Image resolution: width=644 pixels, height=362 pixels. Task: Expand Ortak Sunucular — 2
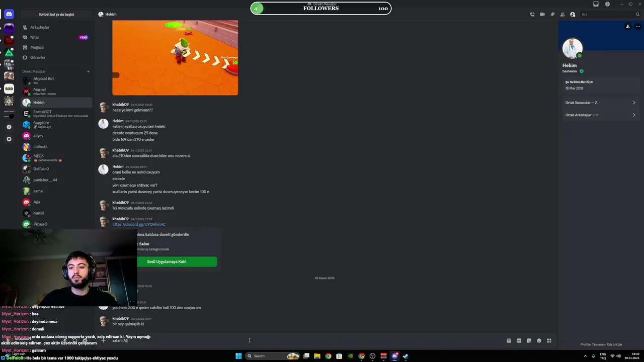click(x=600, y=103)
